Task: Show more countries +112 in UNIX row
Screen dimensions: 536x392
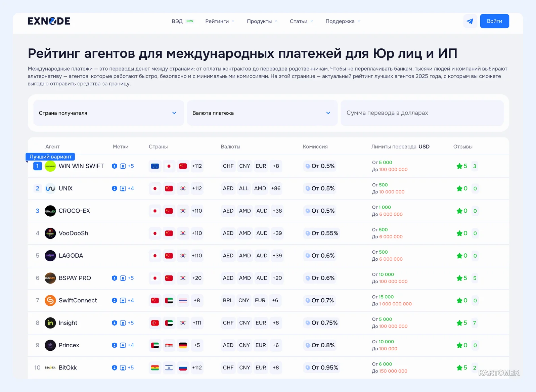Action: pyautogui.click(x=197, y=188)
